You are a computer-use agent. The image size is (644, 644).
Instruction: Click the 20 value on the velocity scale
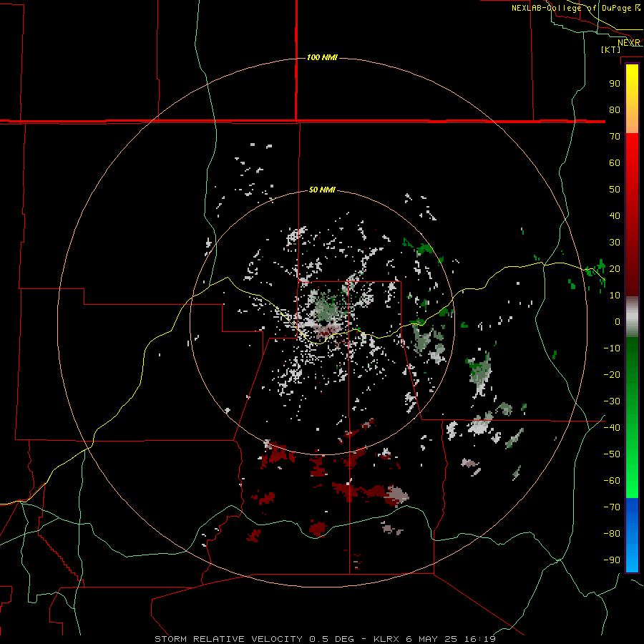click(615, 268)
